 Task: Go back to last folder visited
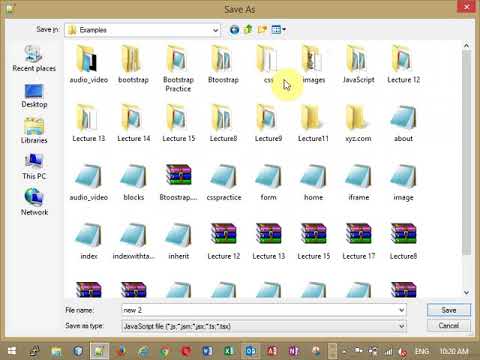(x=234, y=30)
